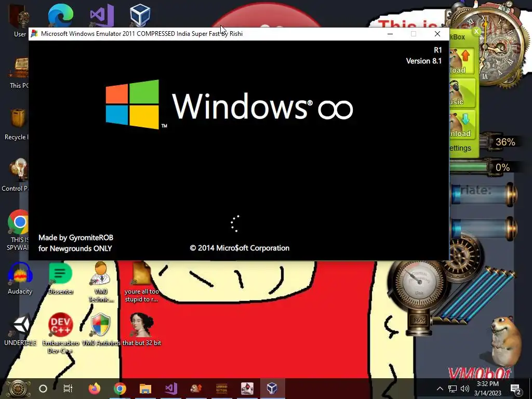Open File Explorer from the taskbar
This screenshot has height=399, width=532.
(145, 389)
